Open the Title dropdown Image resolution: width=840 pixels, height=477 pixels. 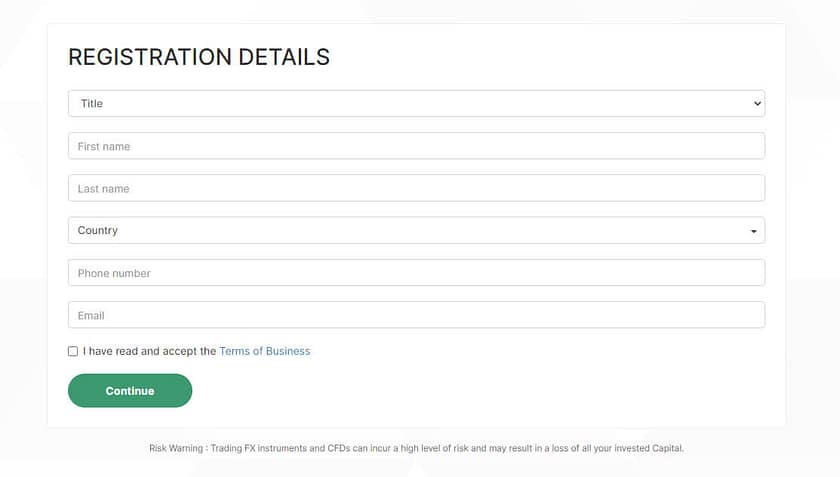[416, 104]
